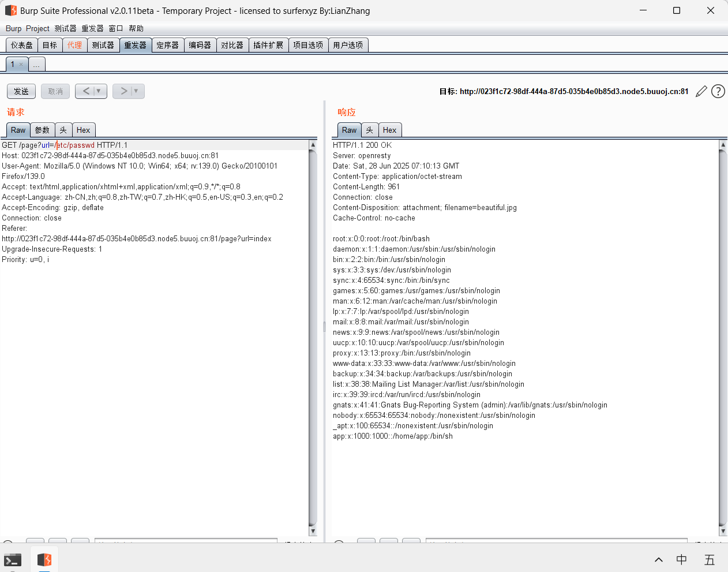Click the 'app:x:1000:1000::/home/app:/bin/sh' line

393,436
